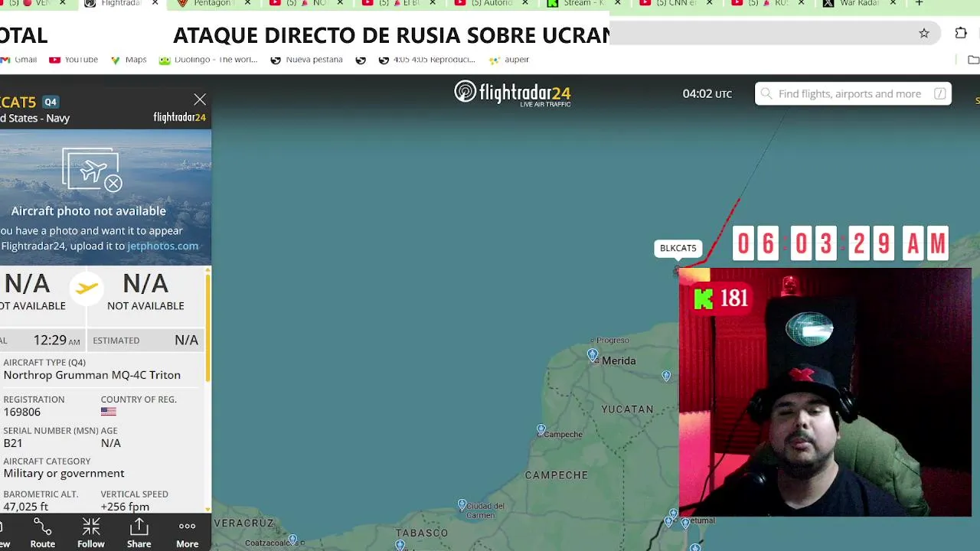The height and width of the screenshot is (551, 980).
Task: Open the Nueva pestaña bookmark
Action: tap(306, 60)
